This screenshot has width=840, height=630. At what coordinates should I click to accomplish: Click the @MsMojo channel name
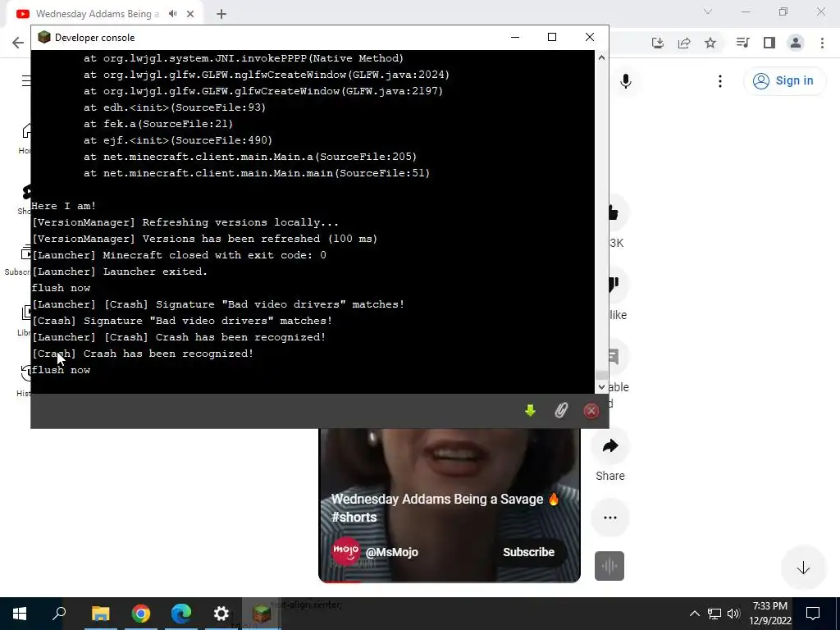[x=391, y=552]
